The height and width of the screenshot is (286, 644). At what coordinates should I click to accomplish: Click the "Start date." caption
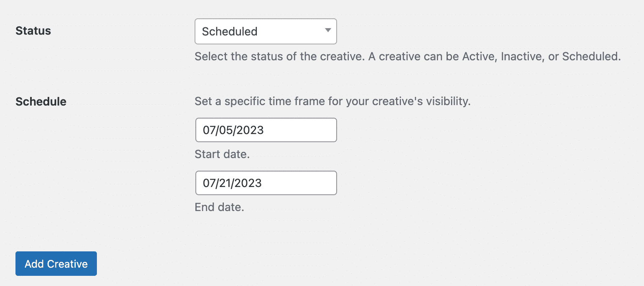[x=222, y=154]
